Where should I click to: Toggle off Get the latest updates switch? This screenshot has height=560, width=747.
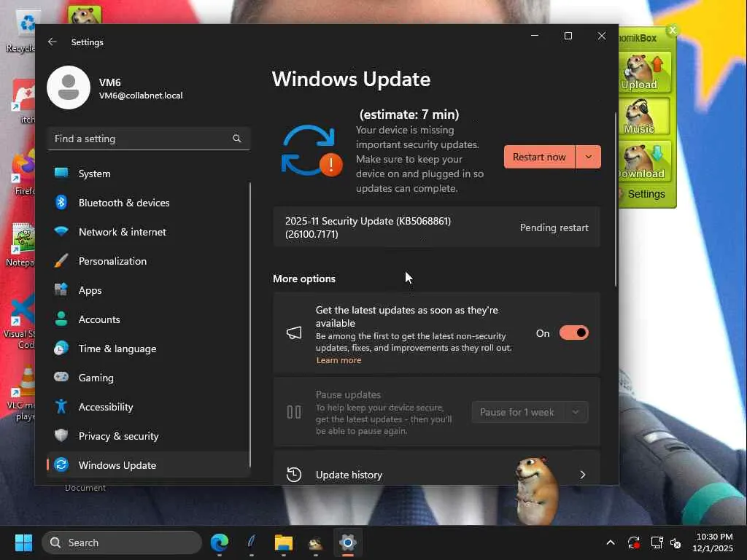(574, 332)
